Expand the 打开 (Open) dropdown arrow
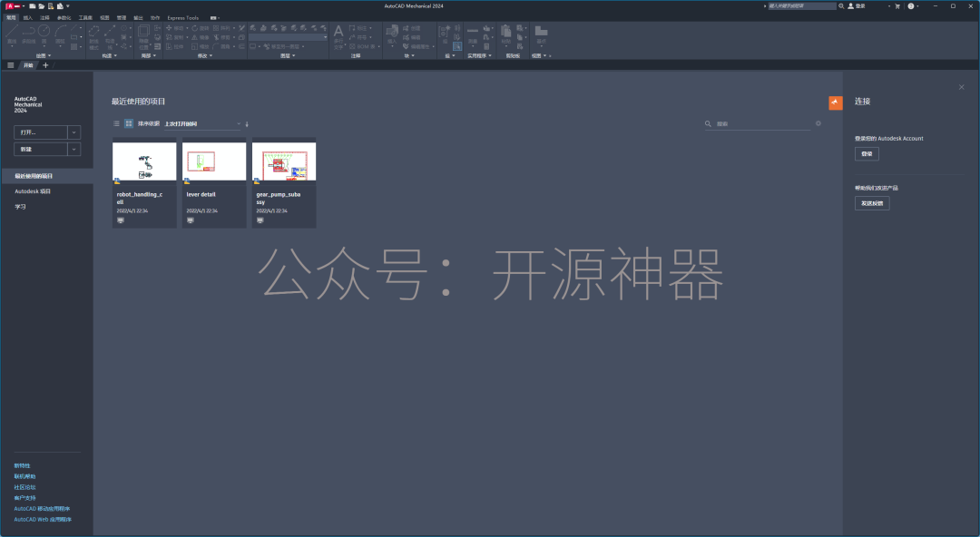The width and height of the screenshot is (980, 537). tap(73, 132)
